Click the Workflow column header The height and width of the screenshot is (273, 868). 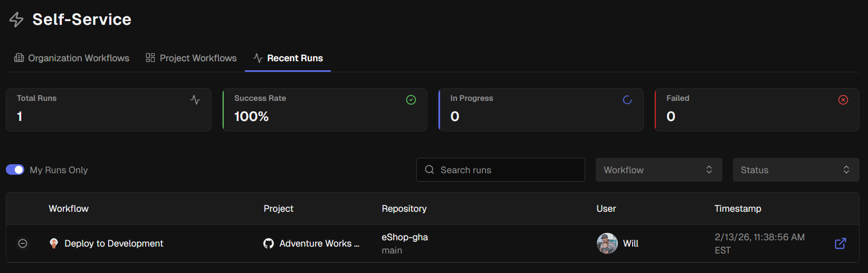coord(69,209)
